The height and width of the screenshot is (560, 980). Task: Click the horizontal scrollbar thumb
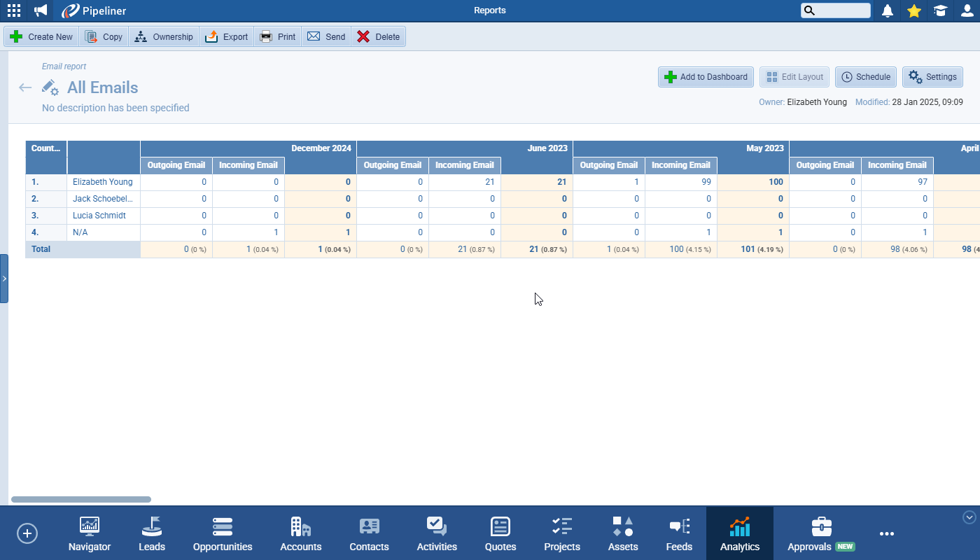(81, 499)
